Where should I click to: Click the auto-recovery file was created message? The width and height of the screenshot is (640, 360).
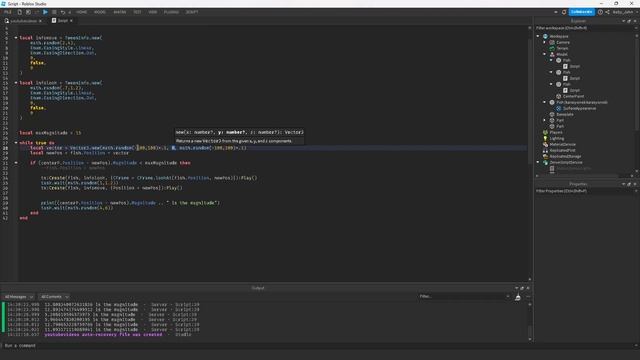coord(103,334)
